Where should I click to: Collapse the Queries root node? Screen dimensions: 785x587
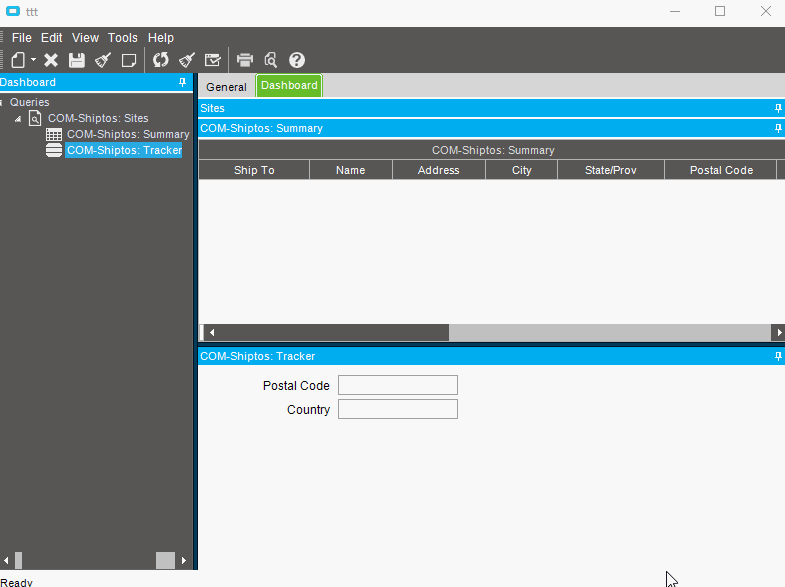pos(2,103)
